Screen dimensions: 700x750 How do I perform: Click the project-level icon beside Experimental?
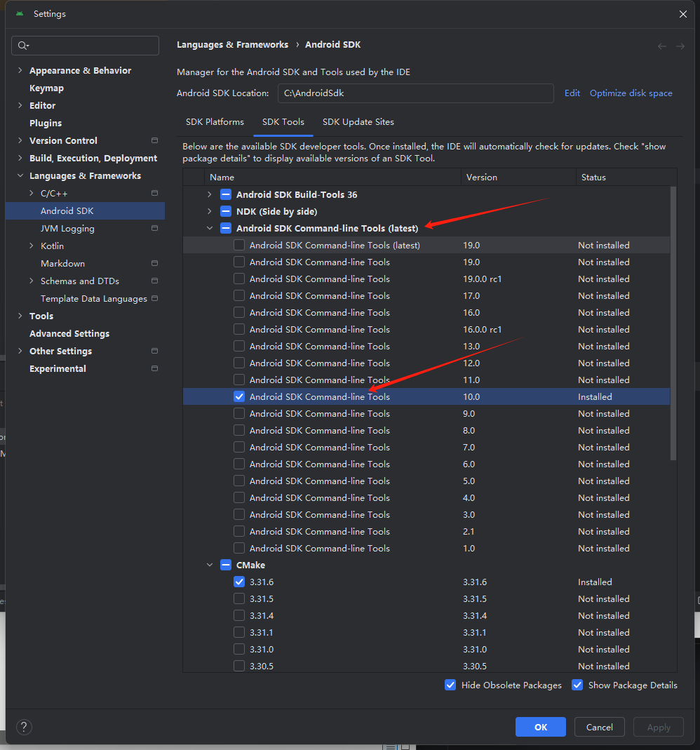(154, 369)
